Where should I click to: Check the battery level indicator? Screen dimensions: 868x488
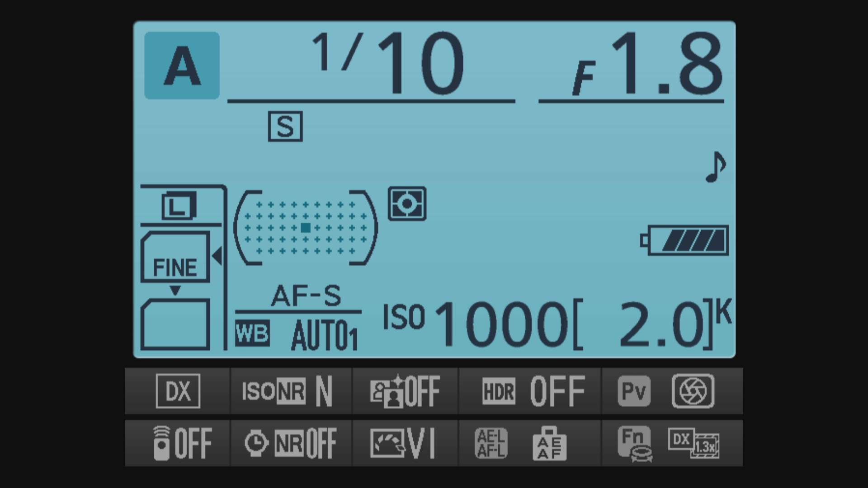(684, 240)
